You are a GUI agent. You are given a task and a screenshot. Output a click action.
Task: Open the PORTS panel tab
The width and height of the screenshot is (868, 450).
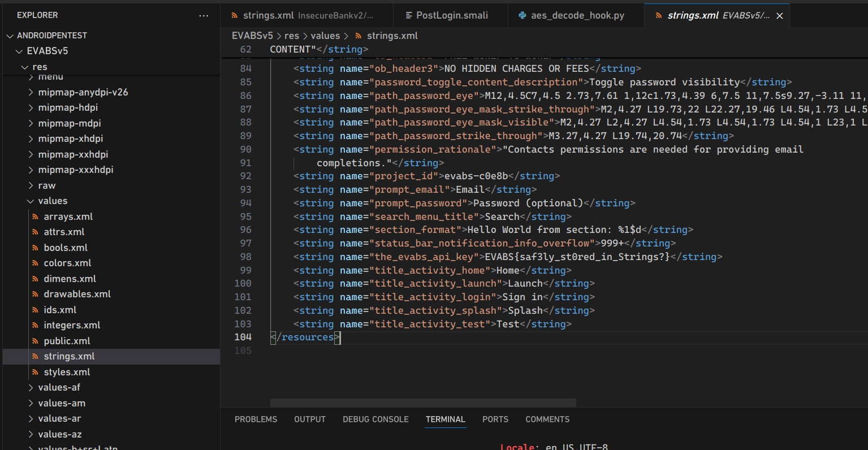point(495,419)
